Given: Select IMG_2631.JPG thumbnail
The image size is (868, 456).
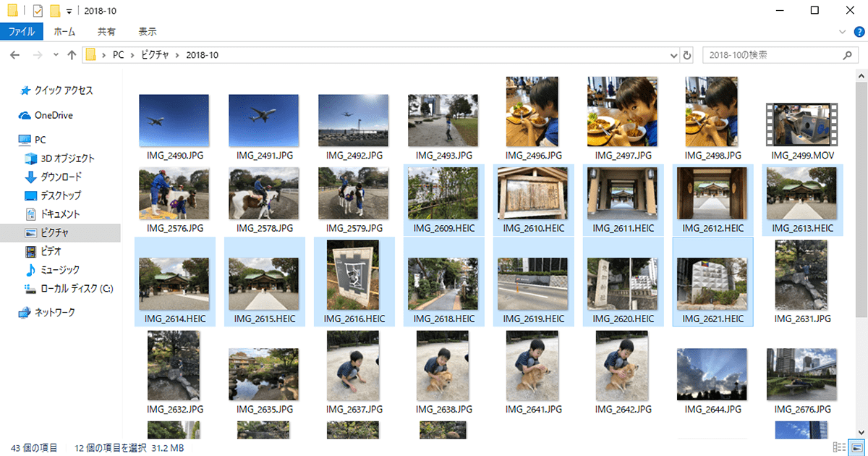Looking at the screenshot, I should [x=801, y=276].
